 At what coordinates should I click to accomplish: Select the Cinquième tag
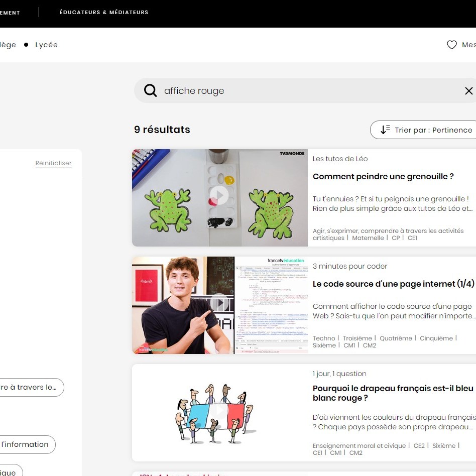click(x=436, y=338)
